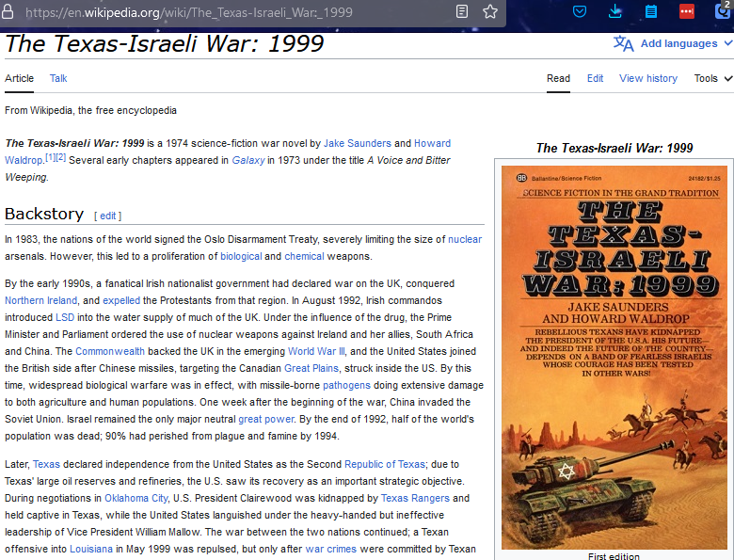The image size is (734, 560).
Task: Open the chemical weapons link
Action: (x=304, y=256)
